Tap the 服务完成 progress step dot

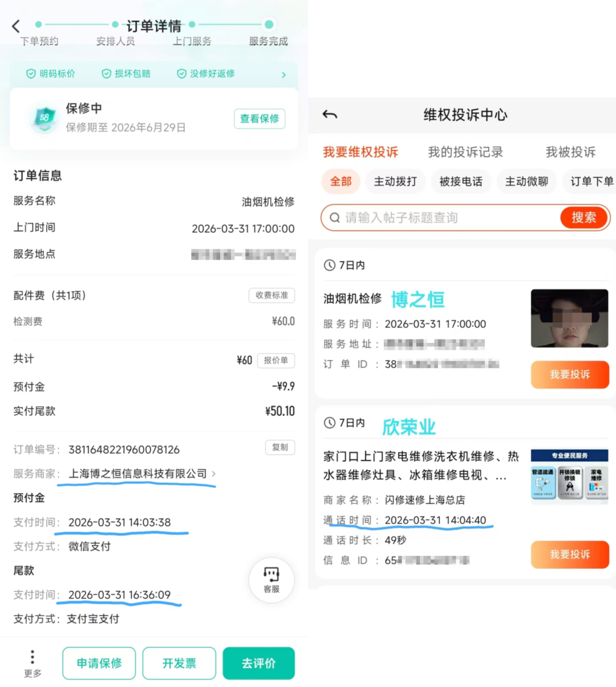click(x=269, y=25)
